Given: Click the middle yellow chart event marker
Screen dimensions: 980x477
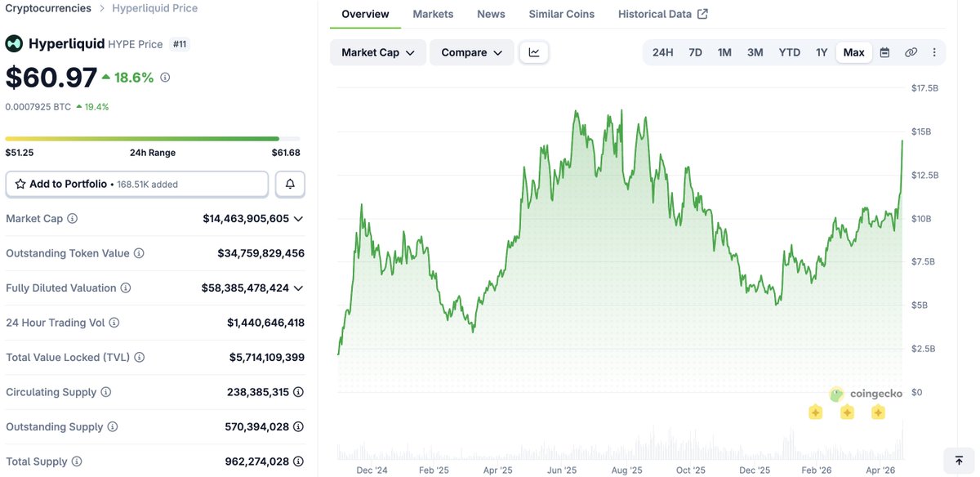Looking at the screenshot, I should pyautogui.click(x=847, y=412).
